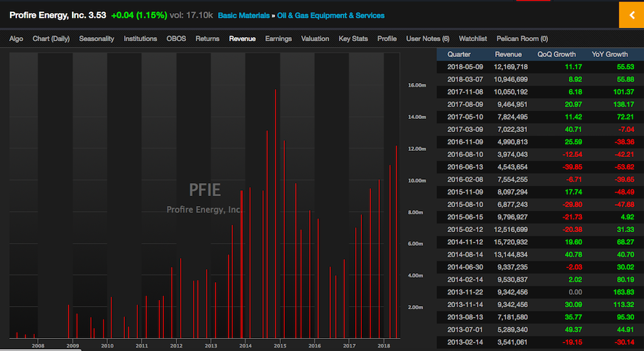Viewport: 644px width, 351px height.
Task: Click YoY growth value 80.19
Action: [625, 280]
